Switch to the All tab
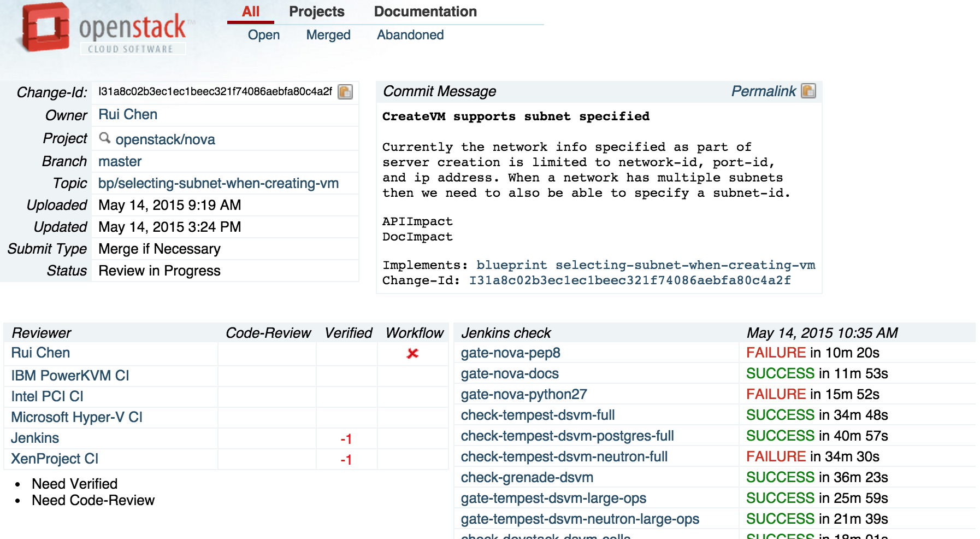Screen dimensions: 980x539 [x=251, y=11]
